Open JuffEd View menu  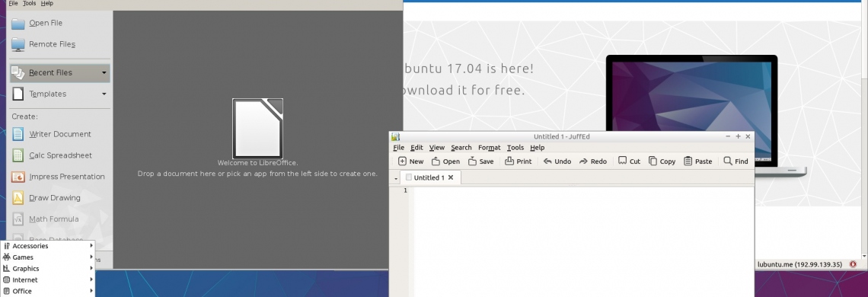click(x=437, y=148)
